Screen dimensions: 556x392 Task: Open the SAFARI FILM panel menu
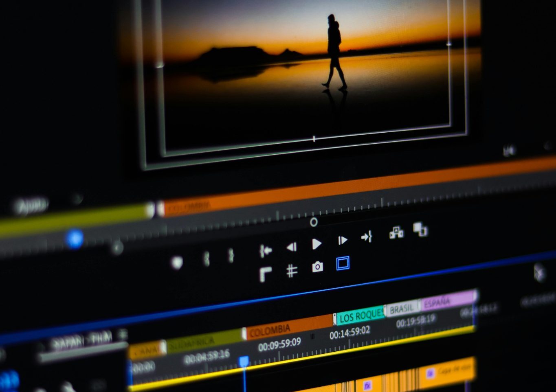(122, 335)
